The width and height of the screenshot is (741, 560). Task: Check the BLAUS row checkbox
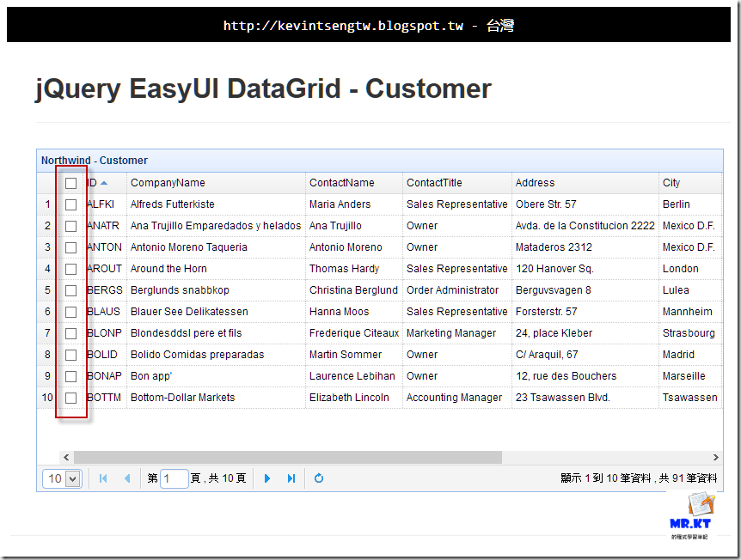(70, 312)
